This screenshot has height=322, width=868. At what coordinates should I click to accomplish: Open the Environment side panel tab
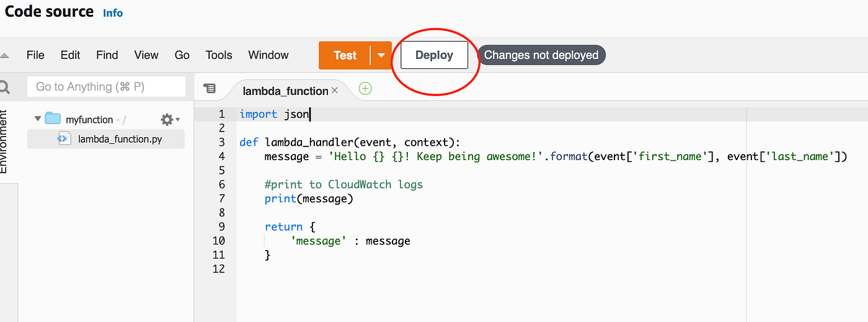click(x=4, y=141)
